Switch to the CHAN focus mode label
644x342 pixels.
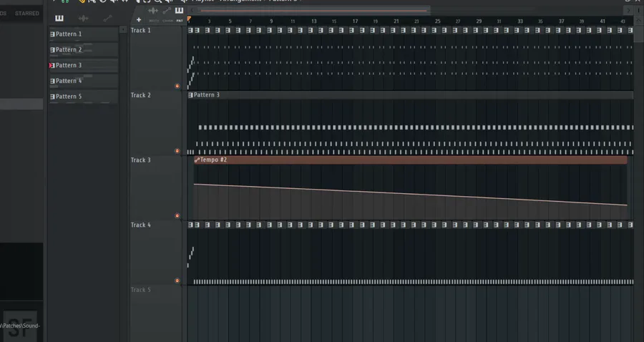click(167, 21)
